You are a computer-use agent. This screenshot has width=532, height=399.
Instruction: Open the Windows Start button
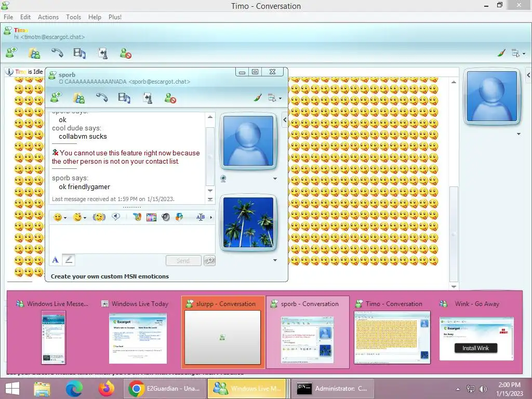[x=12, y=389]
